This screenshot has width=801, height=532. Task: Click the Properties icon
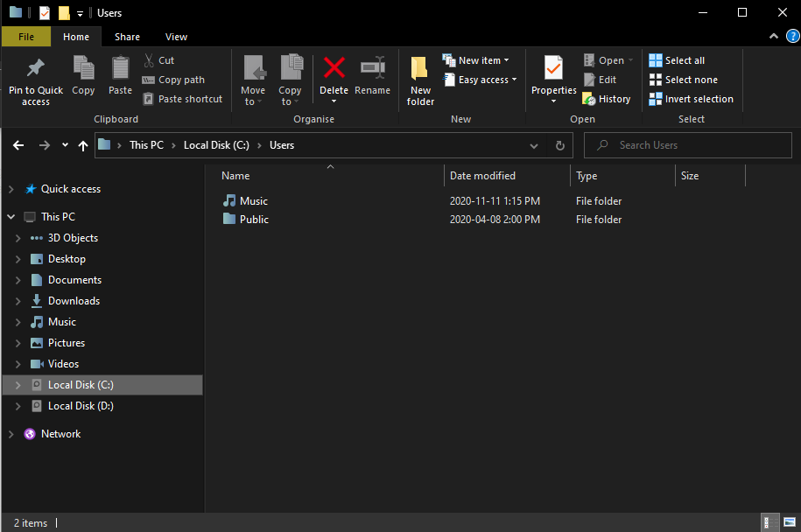coord(554,68)
